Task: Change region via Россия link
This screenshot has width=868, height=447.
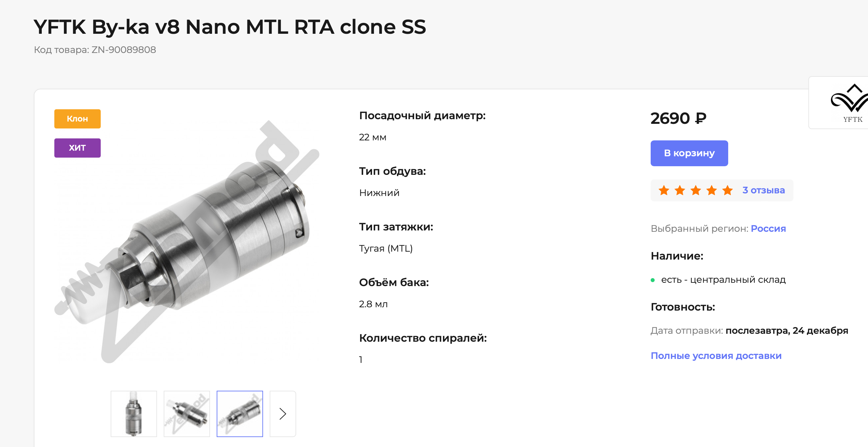Action: point(768,228)
